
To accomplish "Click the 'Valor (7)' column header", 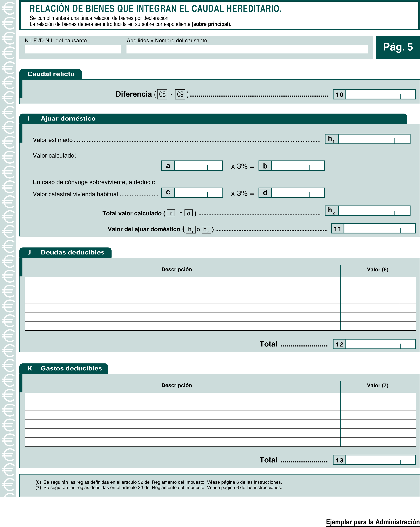I will pos(378,385).
